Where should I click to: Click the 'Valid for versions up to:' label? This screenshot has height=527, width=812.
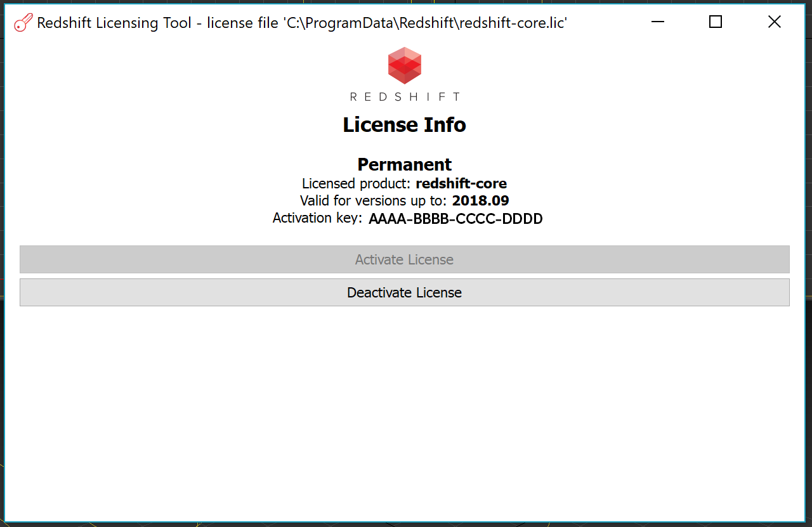(x=374, y=201)
